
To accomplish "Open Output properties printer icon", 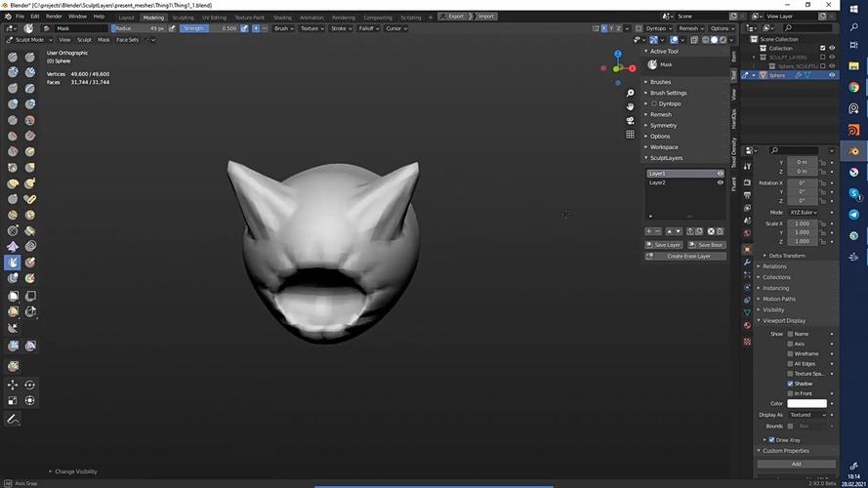I will coord(747,195).
